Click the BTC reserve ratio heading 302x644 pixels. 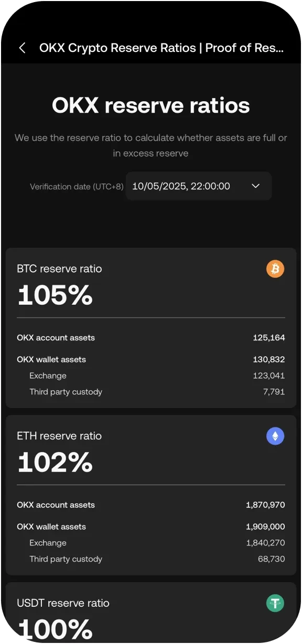tap(60, 269)
